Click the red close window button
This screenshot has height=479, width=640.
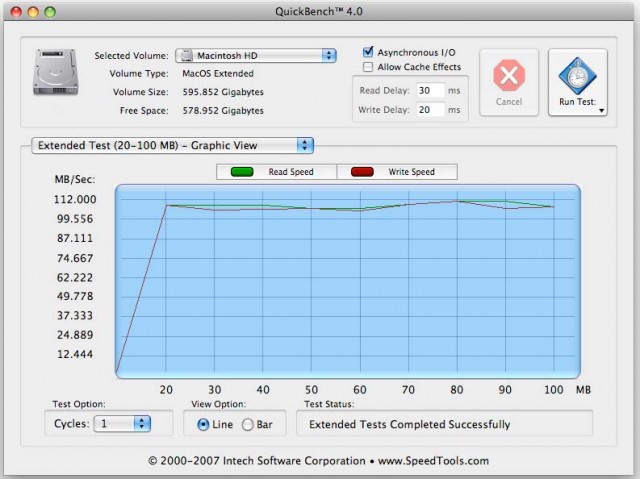point(16,11)
